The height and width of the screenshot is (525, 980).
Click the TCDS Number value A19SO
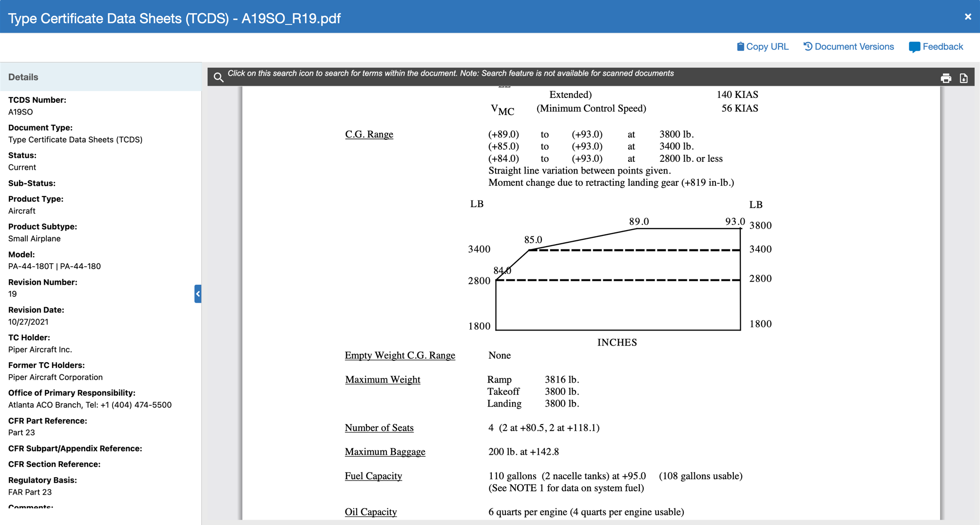(20, 112)
